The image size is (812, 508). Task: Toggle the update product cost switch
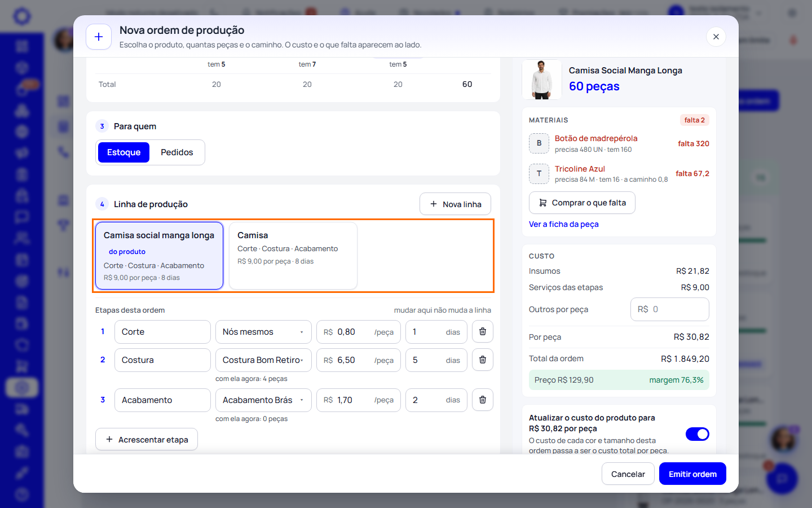point(698,434)
